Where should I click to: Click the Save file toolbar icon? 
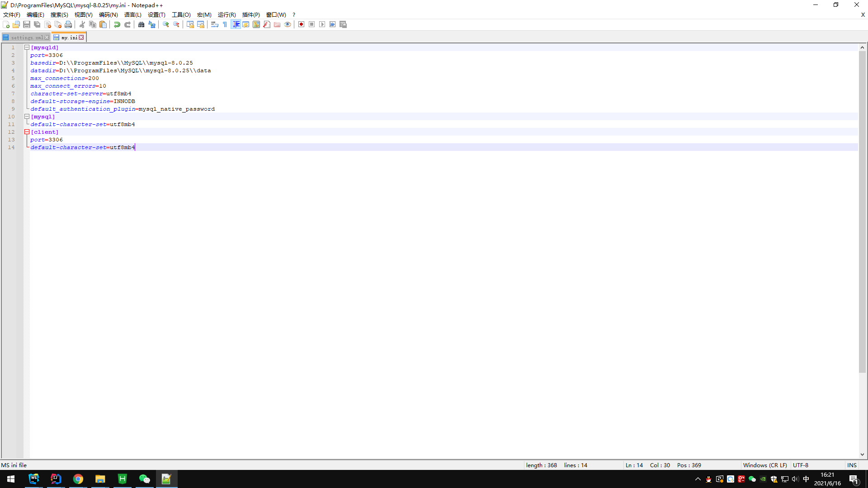tap(27, 24)
